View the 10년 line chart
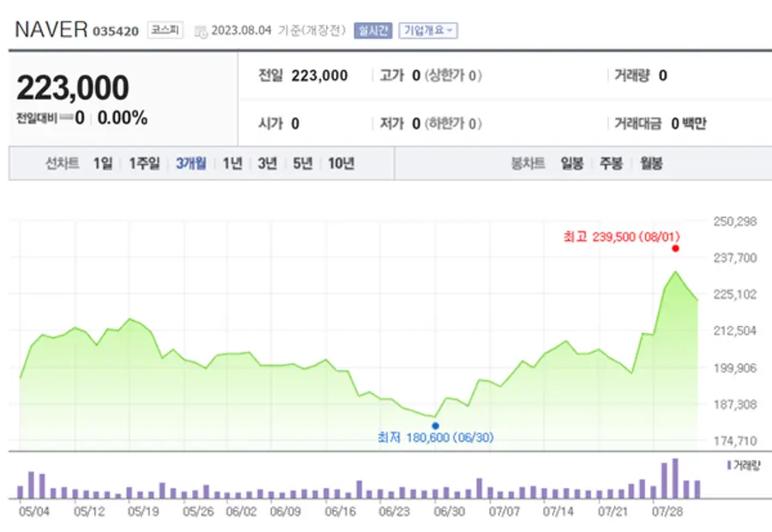The image size is (772, 532). 341,163
